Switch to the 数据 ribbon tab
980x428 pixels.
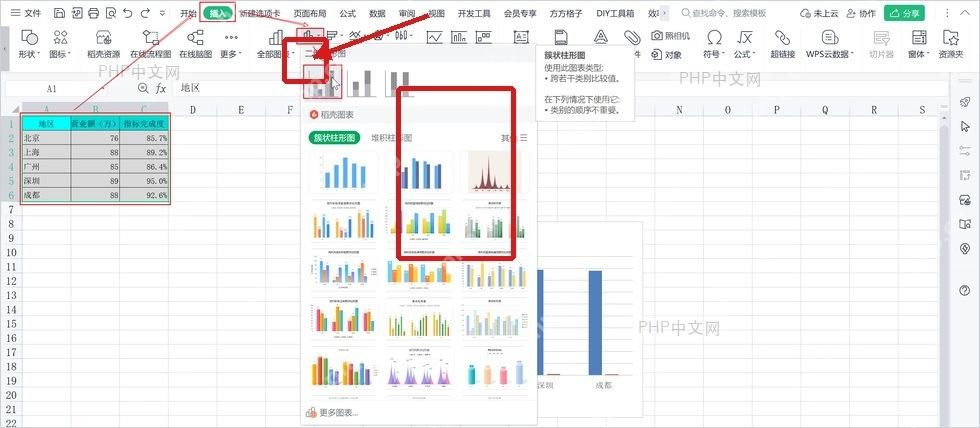378,13
